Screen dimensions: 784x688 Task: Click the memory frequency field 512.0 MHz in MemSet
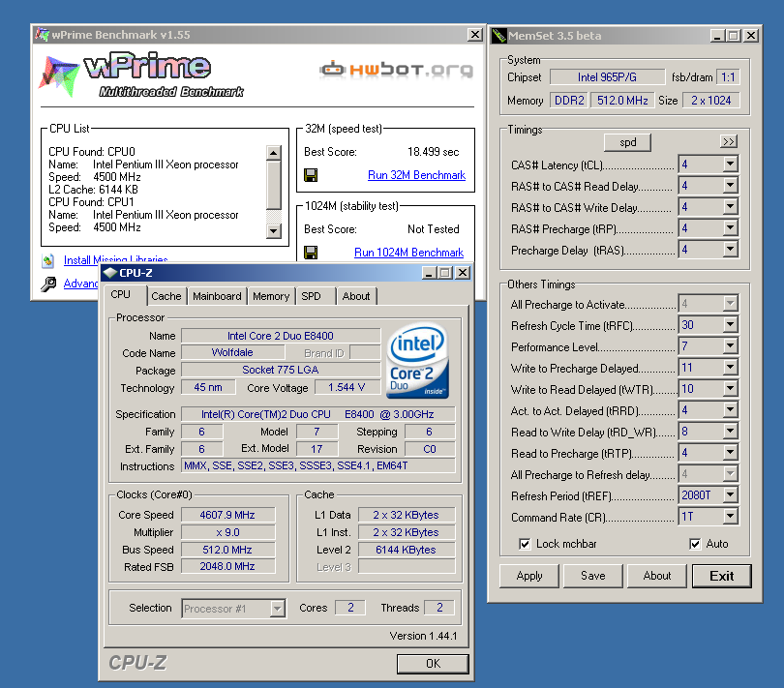point(622,101)
